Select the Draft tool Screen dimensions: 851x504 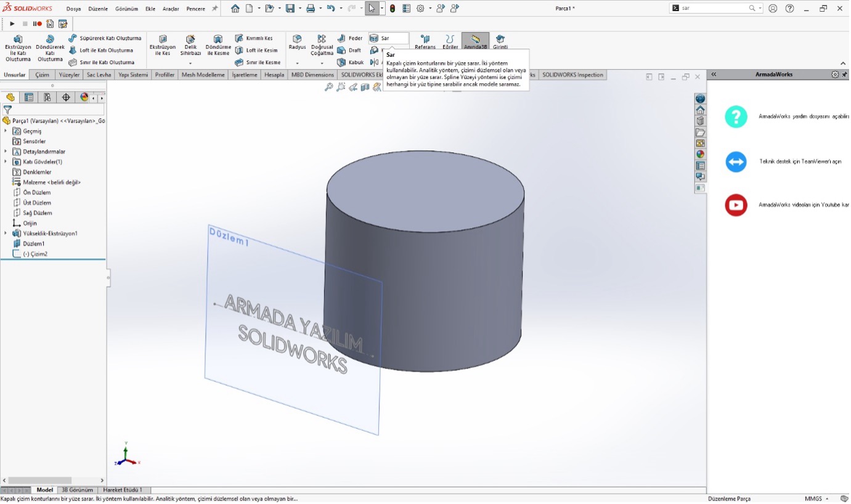click(x=349, y=51)
